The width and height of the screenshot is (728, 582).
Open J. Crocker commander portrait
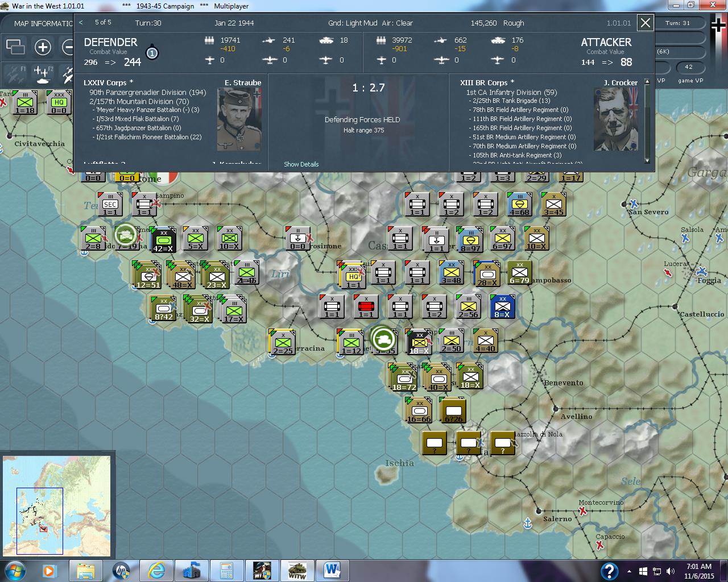coord(615,119)
